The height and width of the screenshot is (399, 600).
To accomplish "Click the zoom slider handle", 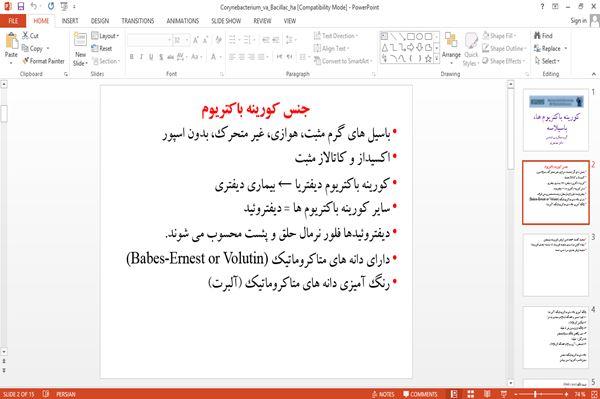I will [x=535, y=394].
